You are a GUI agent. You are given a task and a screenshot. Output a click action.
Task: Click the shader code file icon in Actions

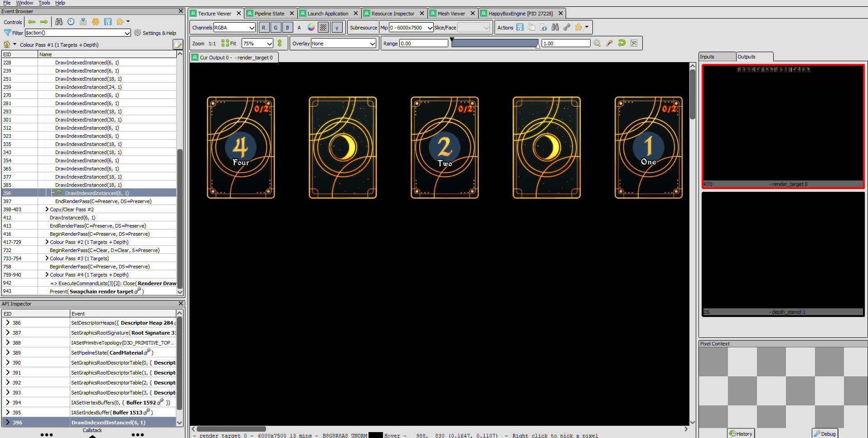point(543,27)
